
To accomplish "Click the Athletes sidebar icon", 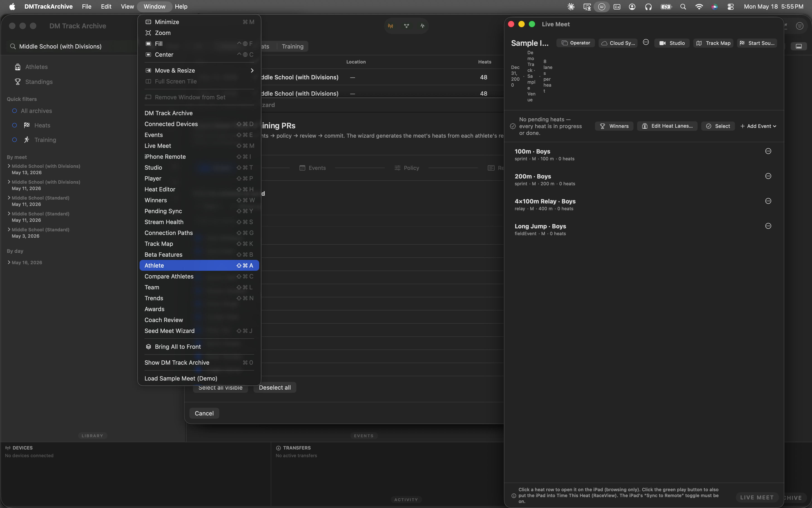I will point(18,67).
